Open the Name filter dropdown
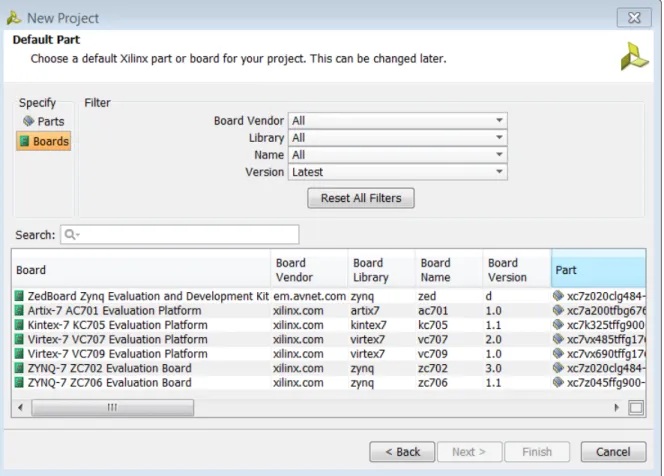Viewport: 664px width, 476px height. 398,155
